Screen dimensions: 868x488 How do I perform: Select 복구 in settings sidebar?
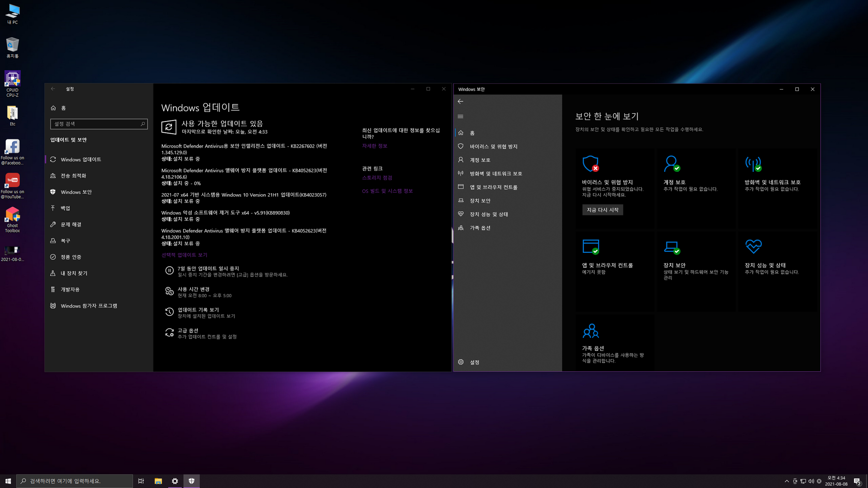point(99,241)
